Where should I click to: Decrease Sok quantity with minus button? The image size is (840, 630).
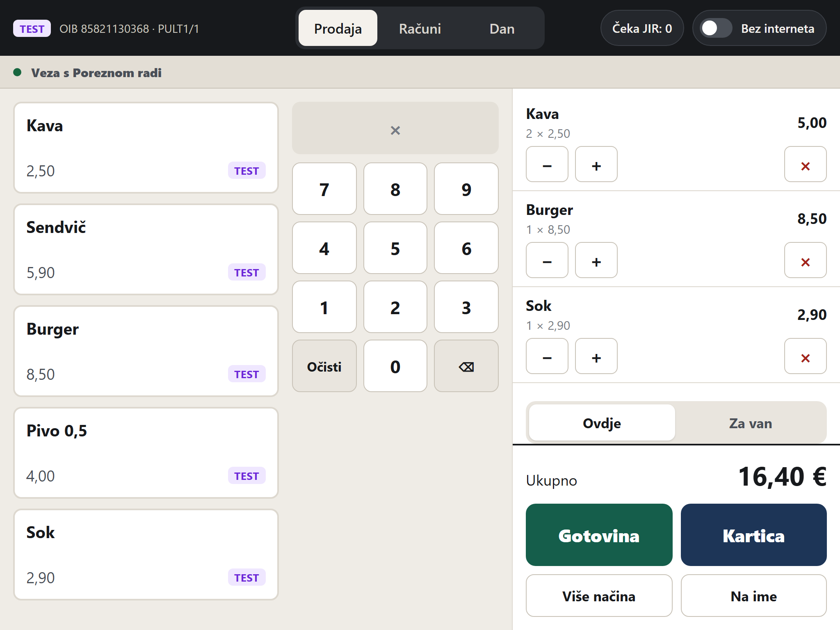coord(547,356)
